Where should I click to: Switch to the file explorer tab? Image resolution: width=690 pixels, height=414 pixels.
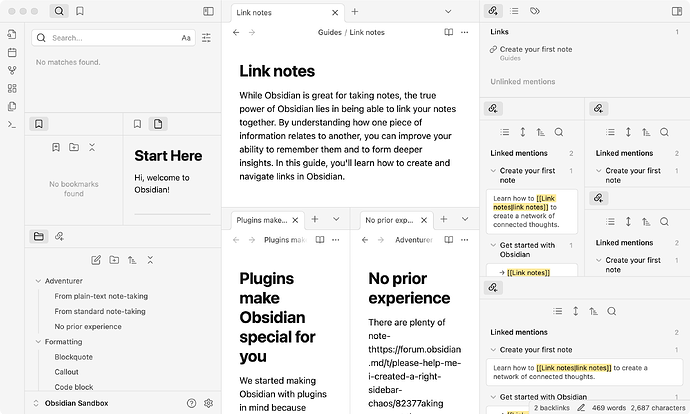[x=39, y=236]
